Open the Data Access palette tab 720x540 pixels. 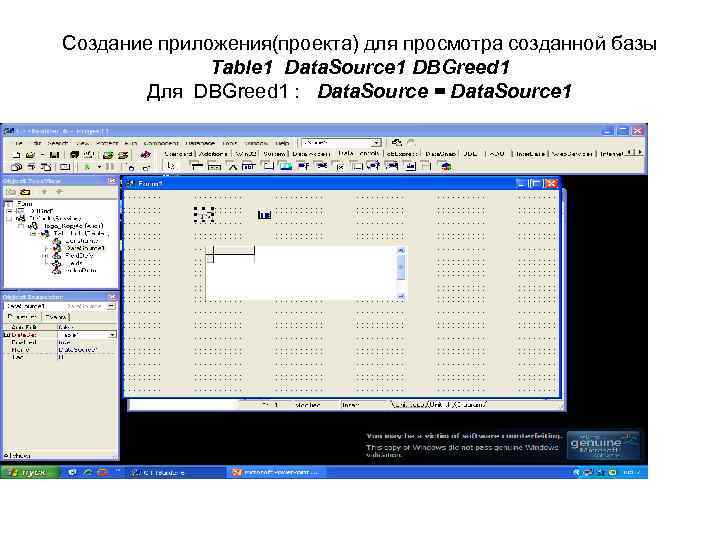311,154
